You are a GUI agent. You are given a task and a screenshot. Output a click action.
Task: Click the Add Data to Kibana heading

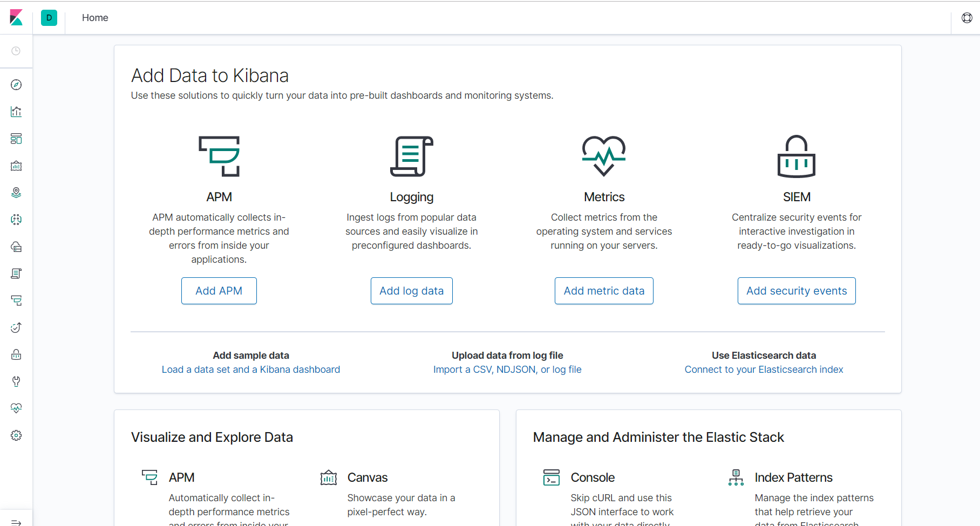210,76
